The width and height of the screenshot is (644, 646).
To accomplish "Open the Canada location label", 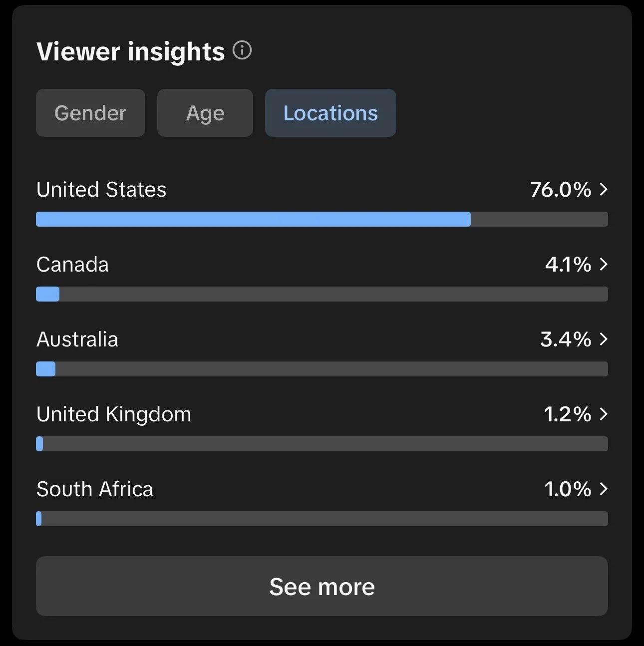I will tap(72, 265).
